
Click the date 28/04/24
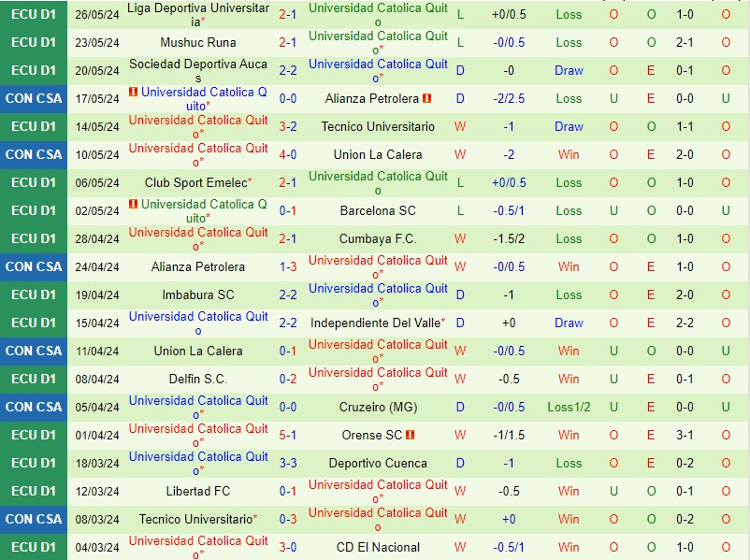(x=97, y=238)
